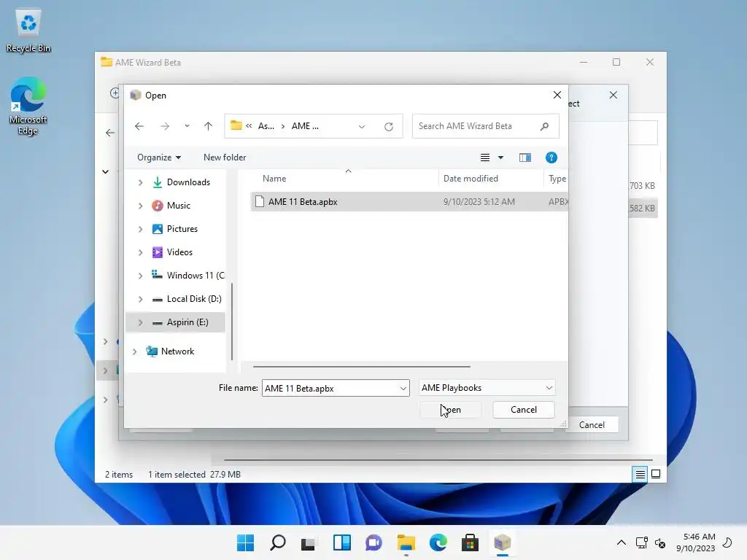Open taskbar Search
The image size is (747, 560).
278,542
